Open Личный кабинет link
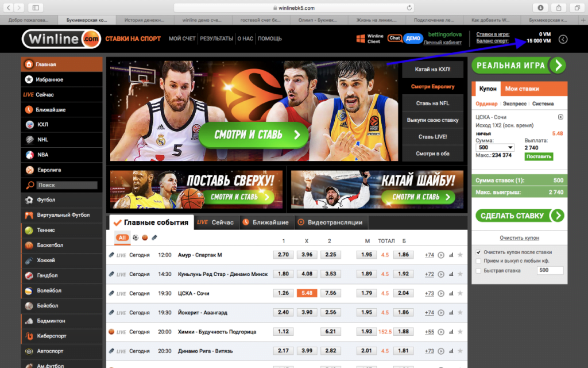Viewport: 588px width, 368px height. (x=443, y=43)
